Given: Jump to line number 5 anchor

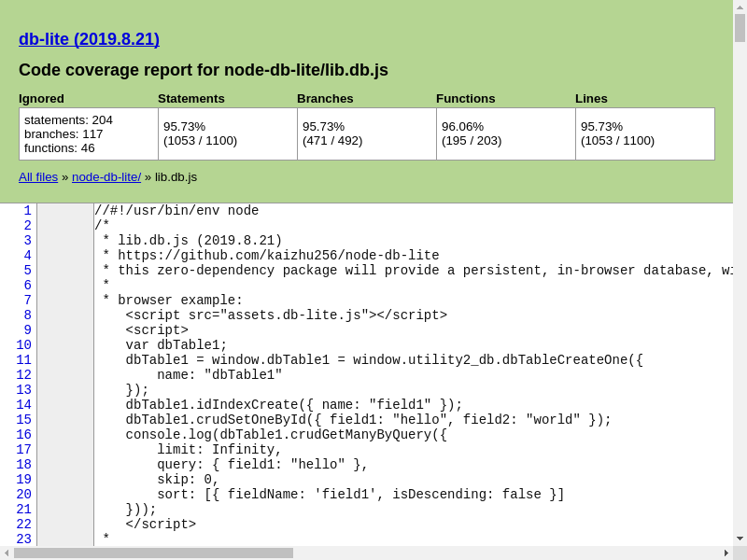Looking at the screenshot, I should pos(27,270).
